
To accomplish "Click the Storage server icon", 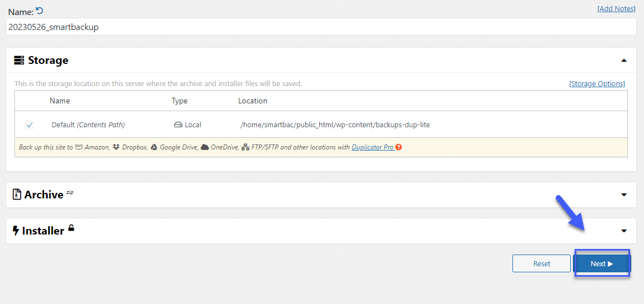I will click(x=19, y=61).
